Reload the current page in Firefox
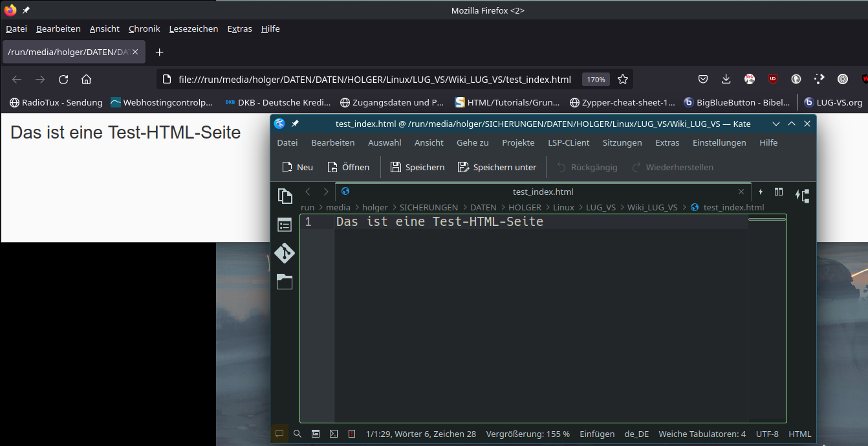868x446 pixels. tap(63, 79)
